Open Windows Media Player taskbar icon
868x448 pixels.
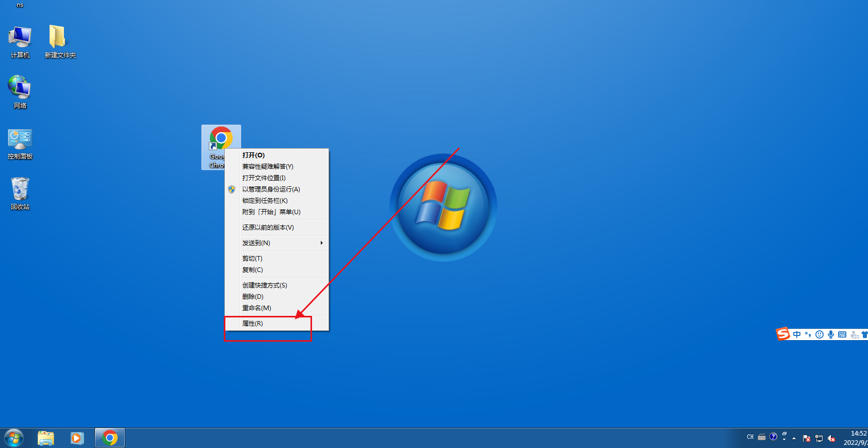click(77, 438)
